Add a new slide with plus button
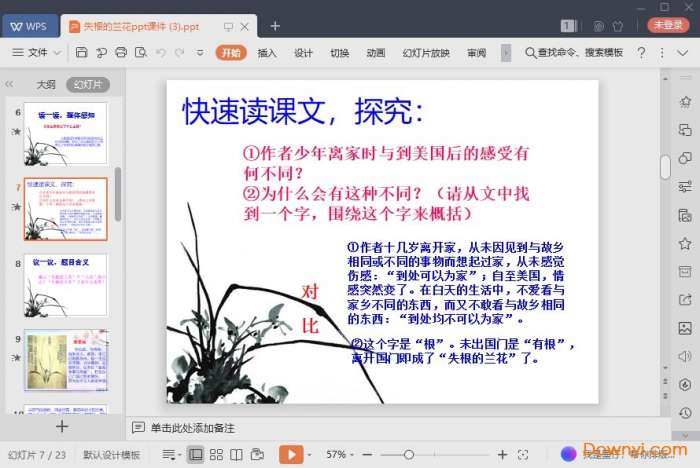700x468 pixels. click(x=62, y=426)
